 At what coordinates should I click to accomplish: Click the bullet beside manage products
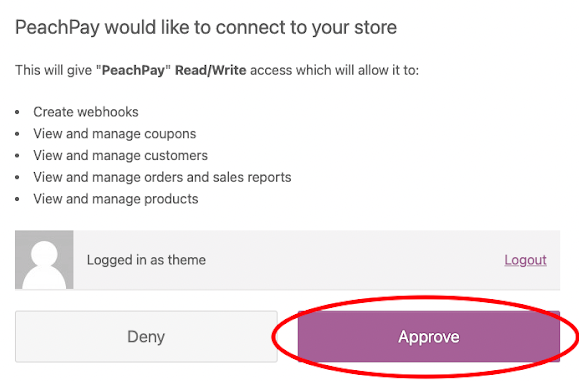tap(17, 199)
